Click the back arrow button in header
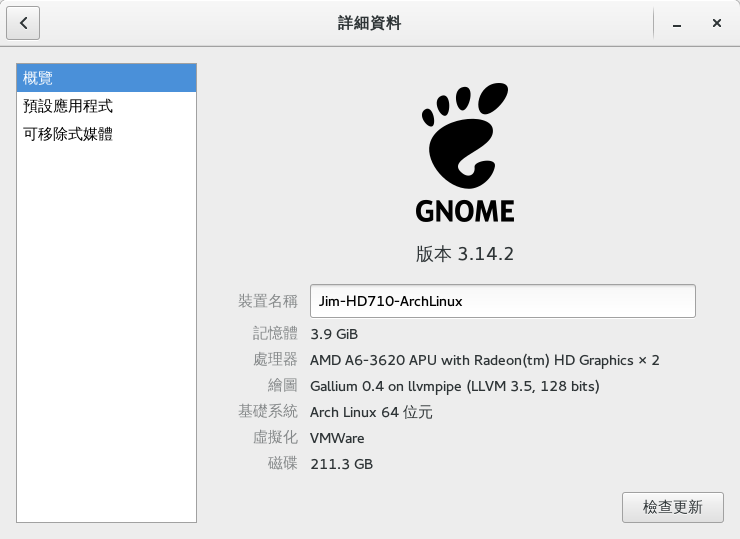 click(x=23, y=22)
